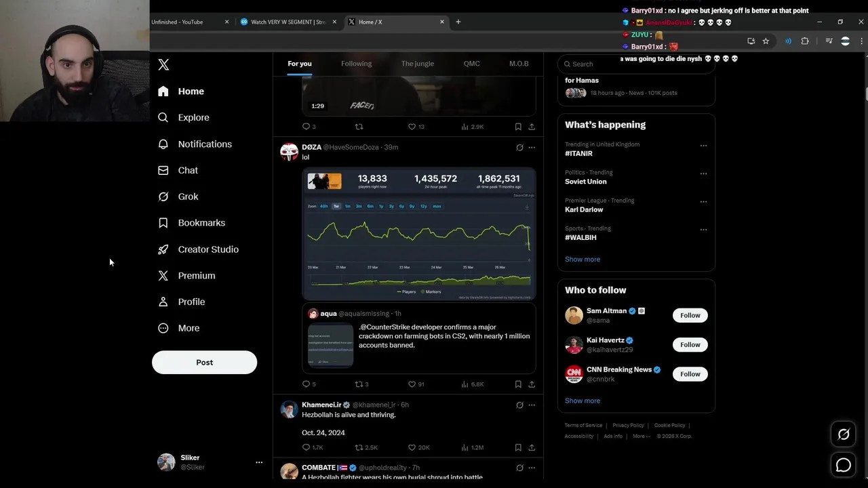Screen dimensions: 868x488
Task: Like Khamenei.ir post with 20K likes
Action: coord(418,448)
